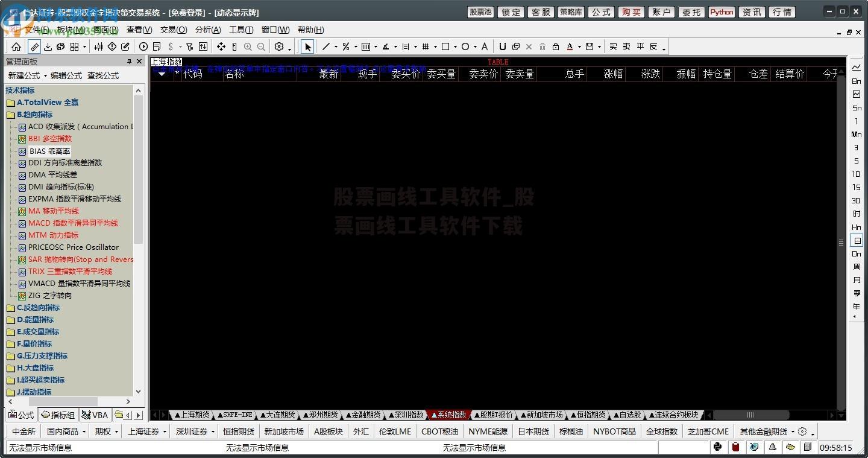
Task: Click the satellite dish status icon
Action: [x=753, y=447]
